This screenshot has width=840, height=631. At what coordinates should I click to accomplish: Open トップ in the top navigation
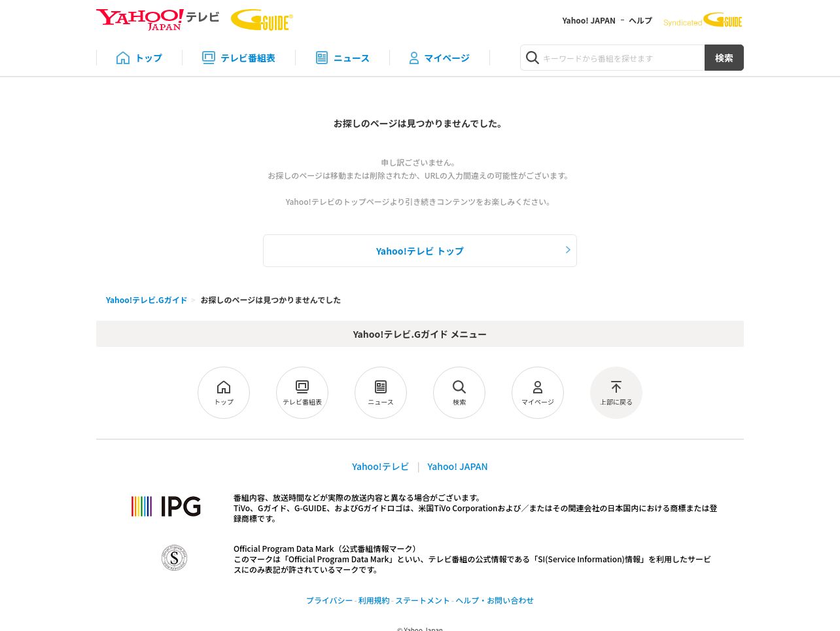(x=139, y=58)
